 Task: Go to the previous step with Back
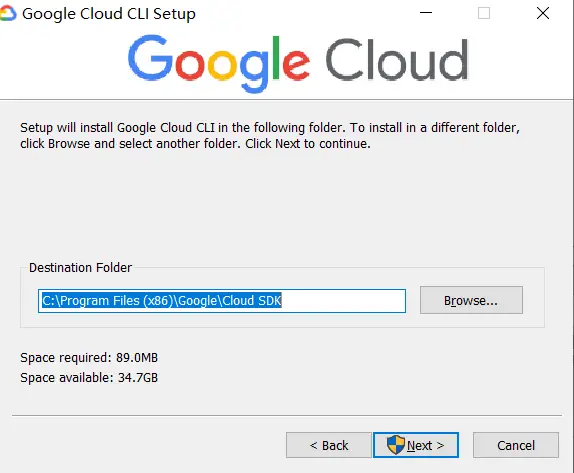click(328, 445)
